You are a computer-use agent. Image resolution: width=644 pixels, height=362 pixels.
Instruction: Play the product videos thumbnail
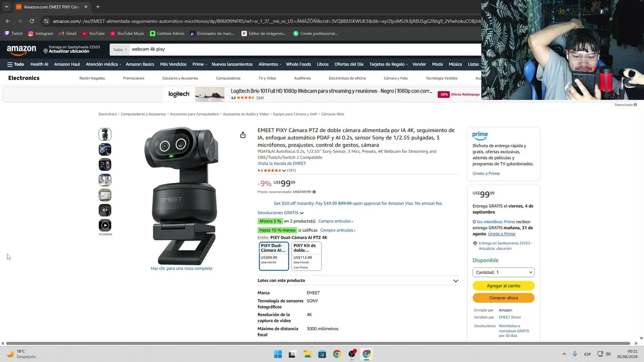pyautogui.click(x=105, y=225)
